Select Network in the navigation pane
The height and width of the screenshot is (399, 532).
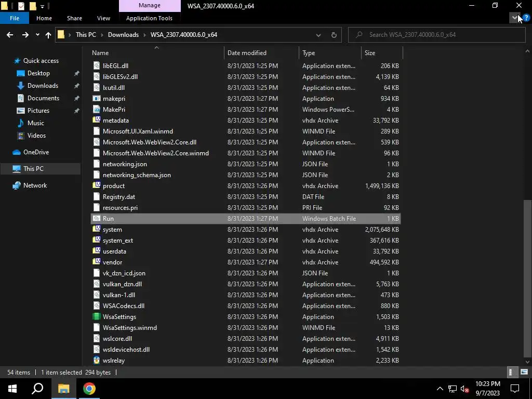coord(35,185)
